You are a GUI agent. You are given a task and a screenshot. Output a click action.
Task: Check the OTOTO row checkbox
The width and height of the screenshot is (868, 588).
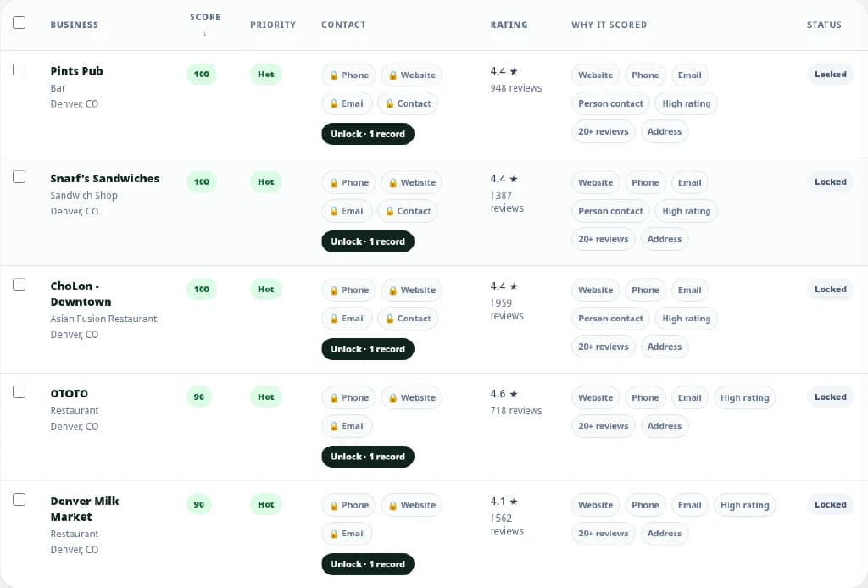coord(19,391)
